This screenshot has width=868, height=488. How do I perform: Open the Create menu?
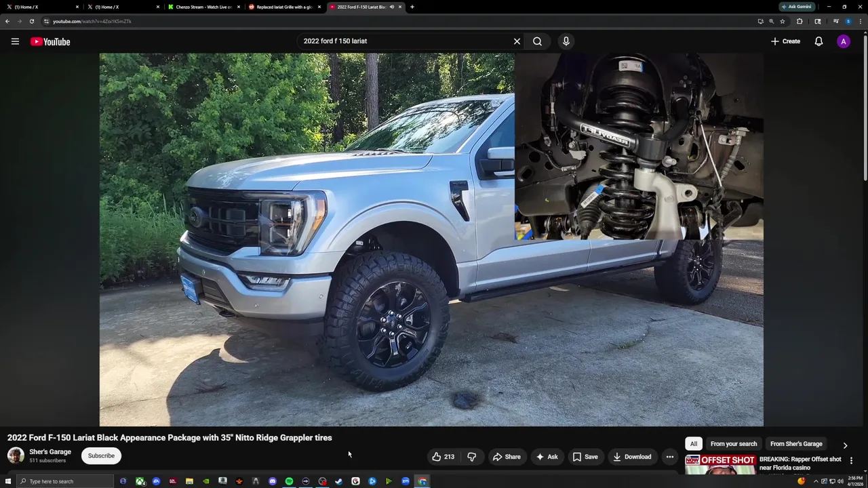click(785, 41)
